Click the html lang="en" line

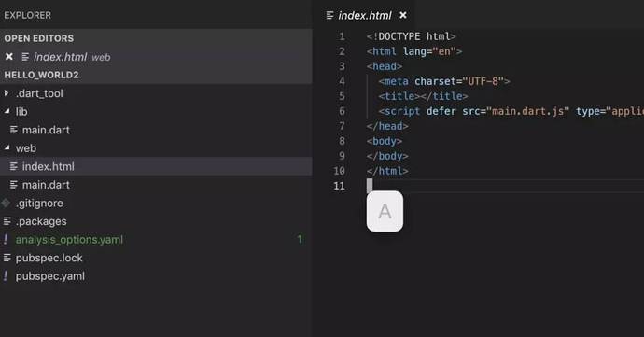tap(414, 51)
